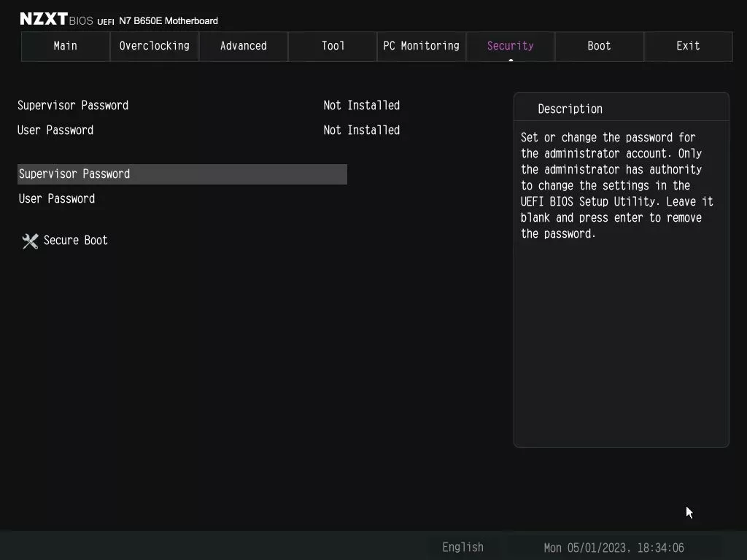747x560 pixels.
Task: Select the User Password entry
Action: click(x=56, y=198)
